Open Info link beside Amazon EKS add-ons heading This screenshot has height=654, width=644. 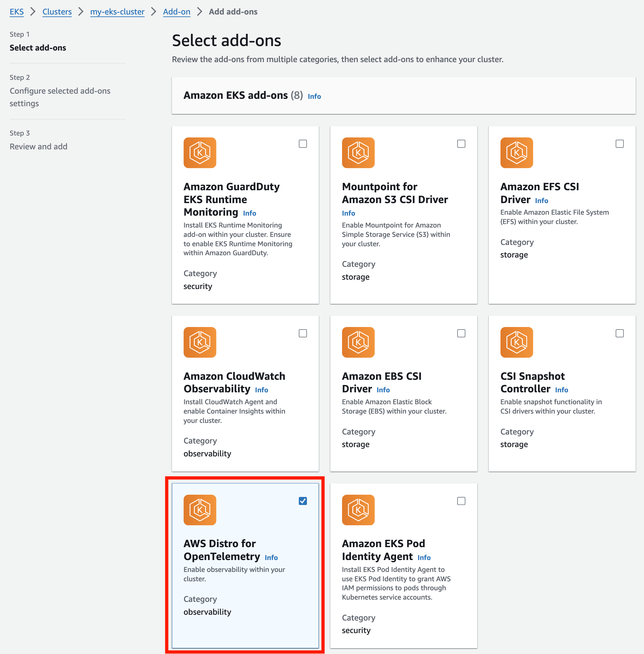[x=314, y=96]
